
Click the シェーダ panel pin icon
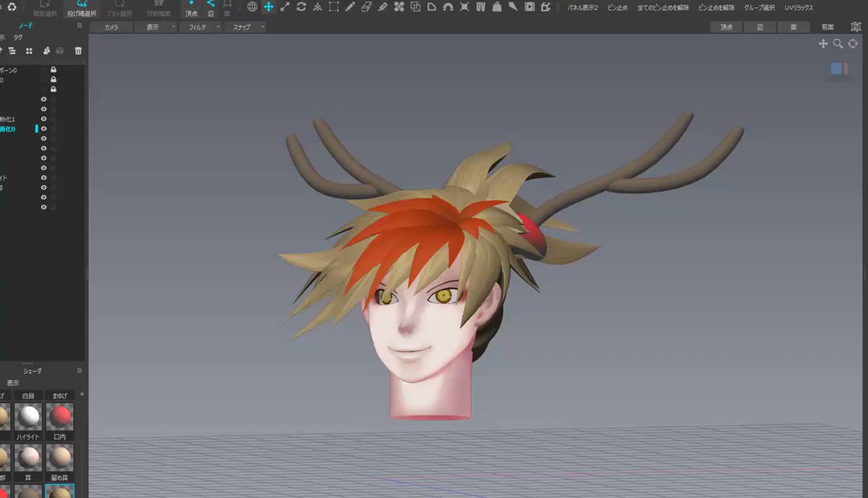(79, 371)
